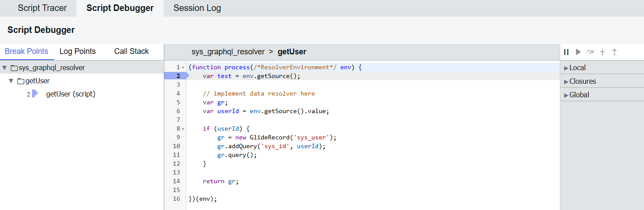Screen dimensions: 644x210
Task: Open the Session Log tab
Action: [x=197, y=8]
